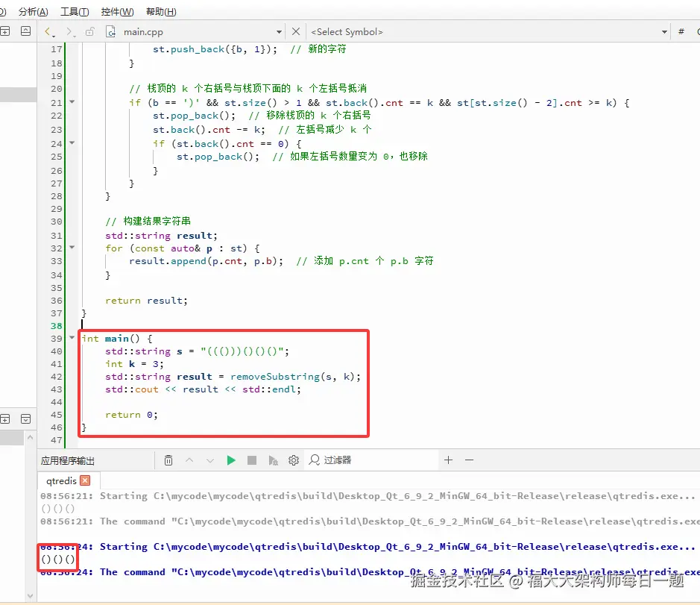Click 'std::string result;' at line 31
The image size is (700, 605).
coord(161,236)
